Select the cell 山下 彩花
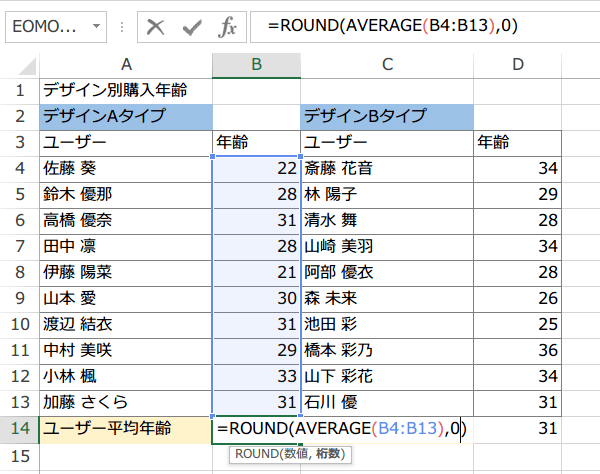Viewport: 600px width, 474px height. click(387, 377)
